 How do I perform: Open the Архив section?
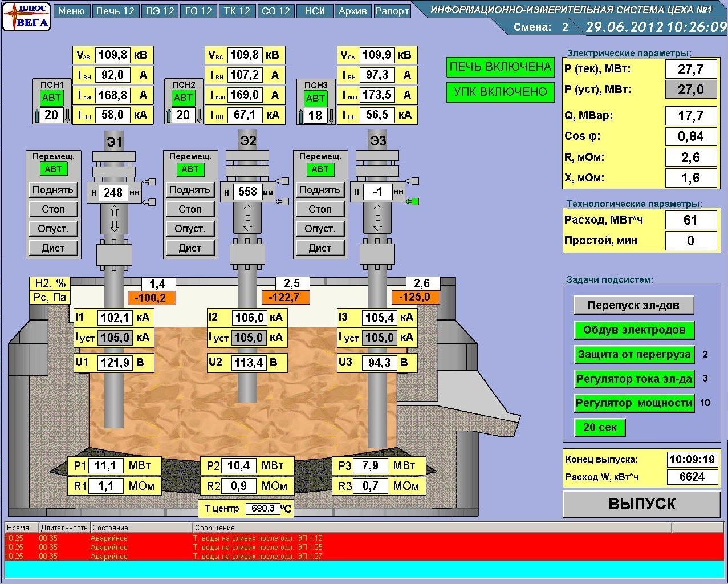tap(352, 11)
